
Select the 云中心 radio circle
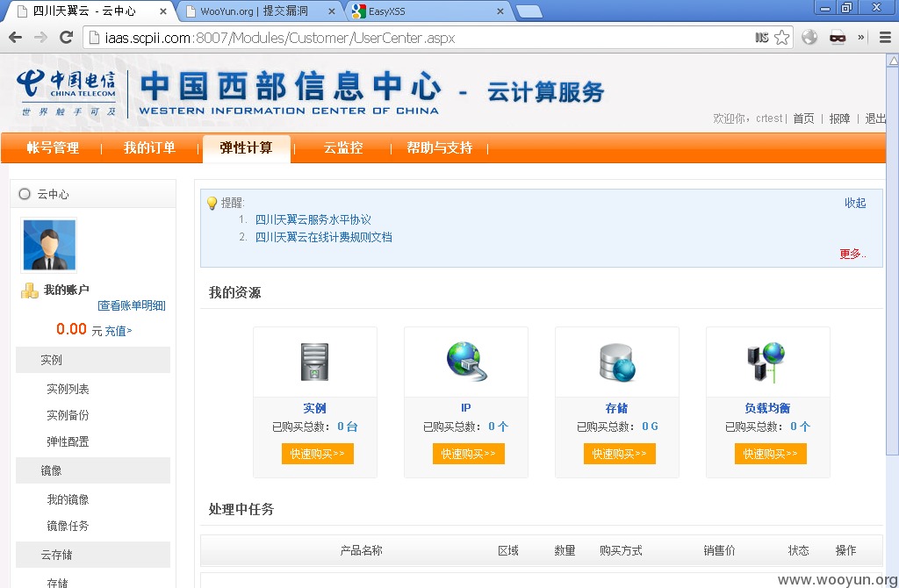[x=24, y=194]
